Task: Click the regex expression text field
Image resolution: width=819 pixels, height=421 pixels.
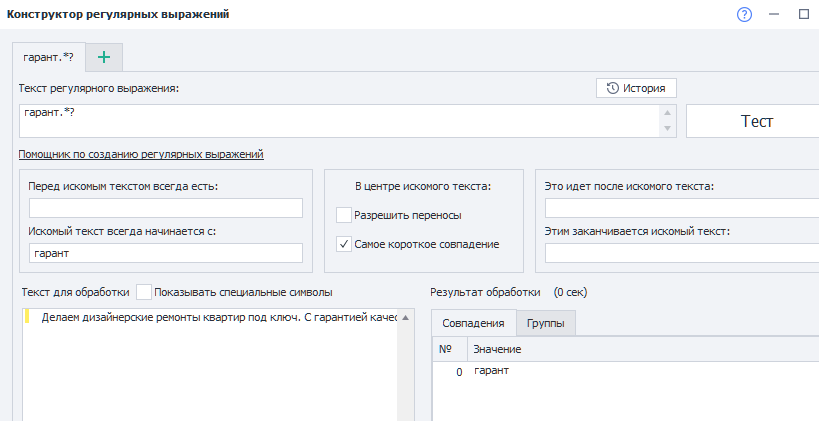Action: click(340, 121)
